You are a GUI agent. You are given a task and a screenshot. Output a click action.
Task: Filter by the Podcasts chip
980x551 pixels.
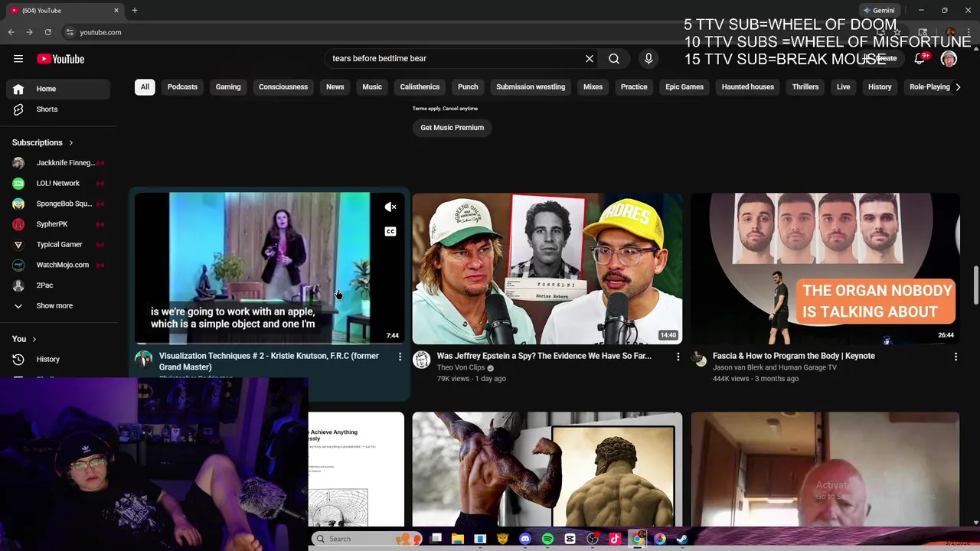tap(182, 87)
